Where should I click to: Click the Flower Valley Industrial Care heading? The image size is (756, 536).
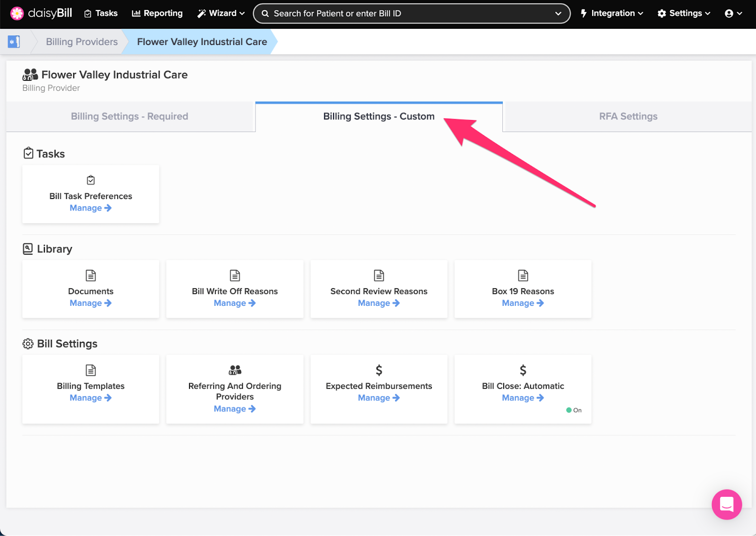[114, 75]
